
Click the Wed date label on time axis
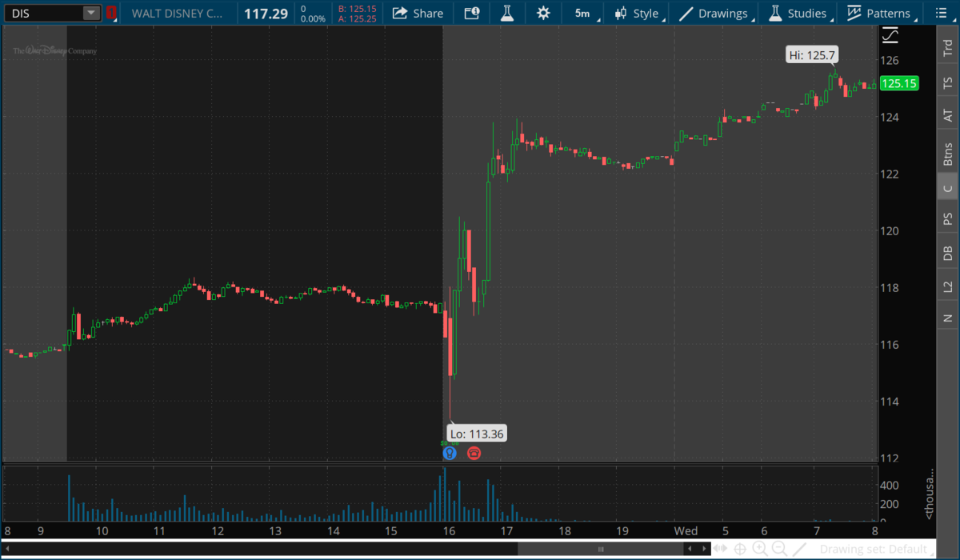tap(685, 530)
